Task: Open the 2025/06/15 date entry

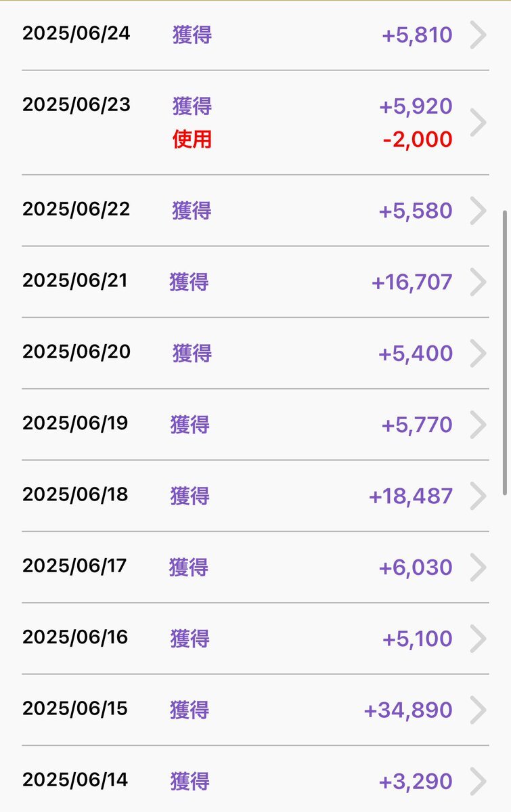Action: [x=255, y=710]
